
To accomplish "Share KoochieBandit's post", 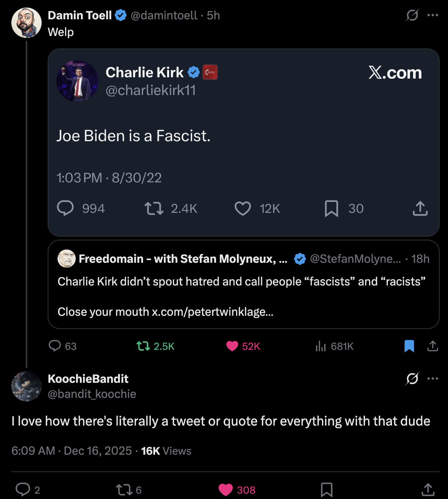I will [428, 490].
